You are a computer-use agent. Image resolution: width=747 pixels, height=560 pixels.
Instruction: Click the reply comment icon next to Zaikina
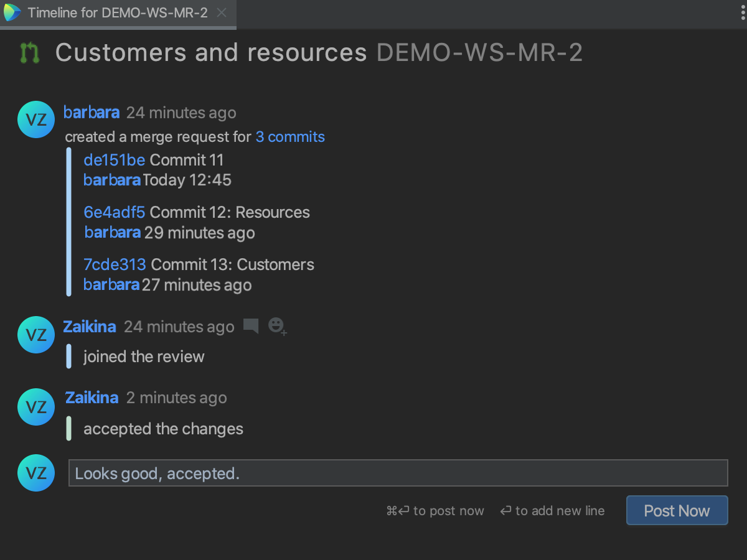point(251,326)
